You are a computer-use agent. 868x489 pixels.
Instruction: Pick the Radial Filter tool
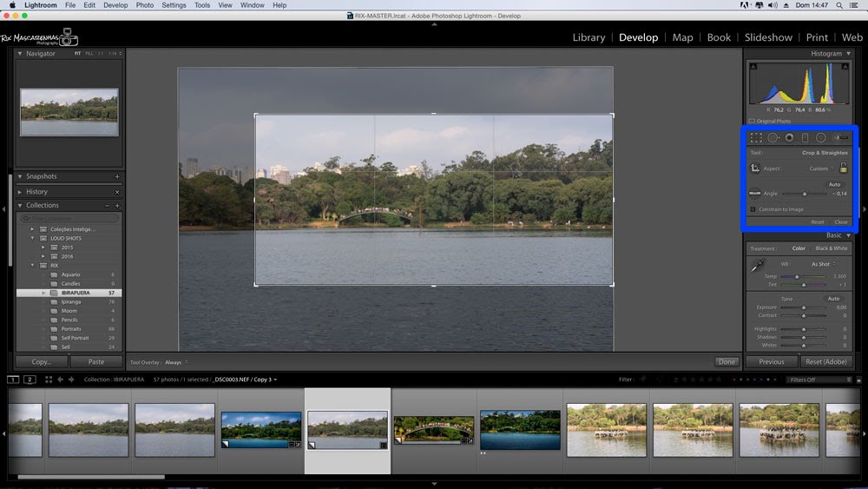click(x=821, y=137)
